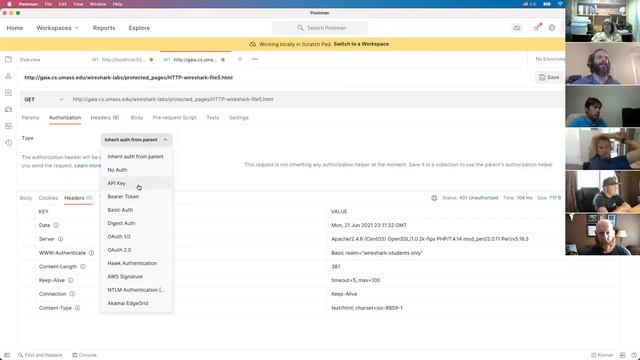The height and width of the screenshot is (360, 640).
Task: Open Reports page
Action: coord(104,28)
